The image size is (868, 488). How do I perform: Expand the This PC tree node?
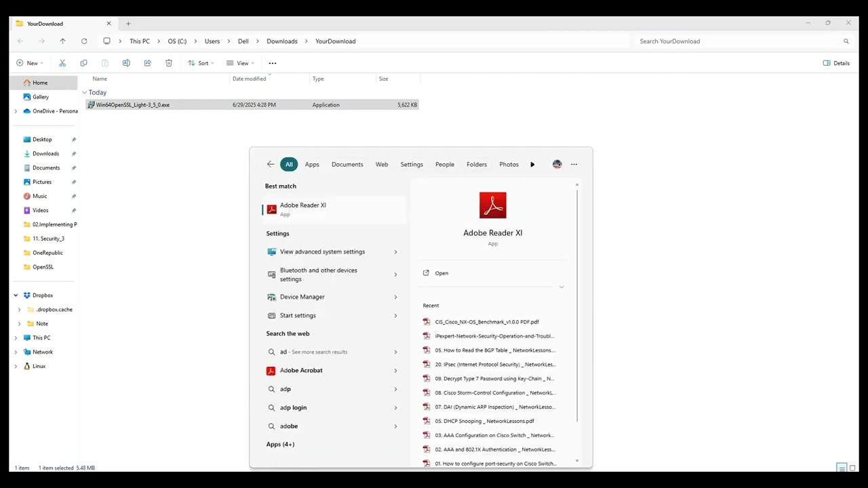(16, 338)
